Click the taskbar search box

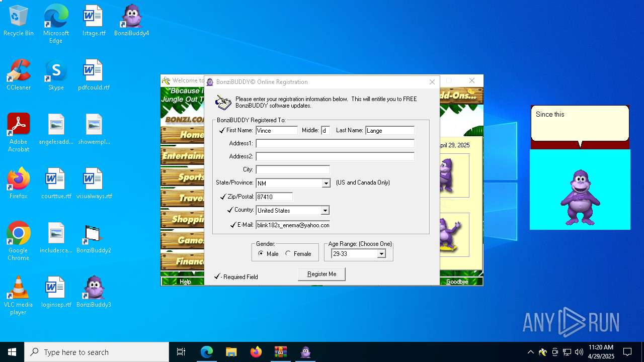[x=97, y=352]
